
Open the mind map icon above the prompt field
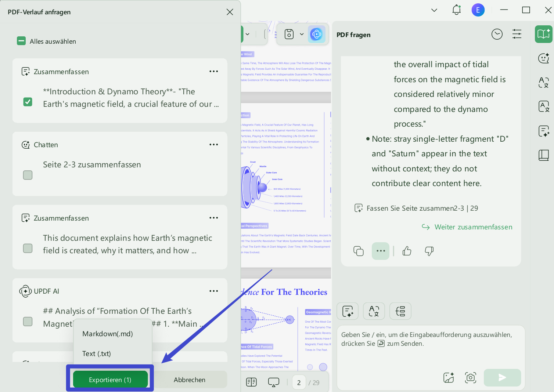point(400,311)
